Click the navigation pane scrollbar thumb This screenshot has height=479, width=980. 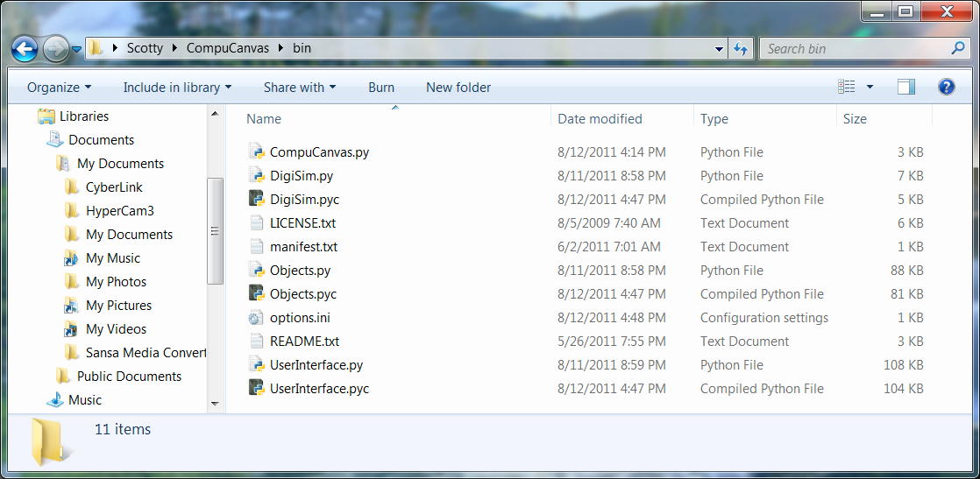pos(215,231)
